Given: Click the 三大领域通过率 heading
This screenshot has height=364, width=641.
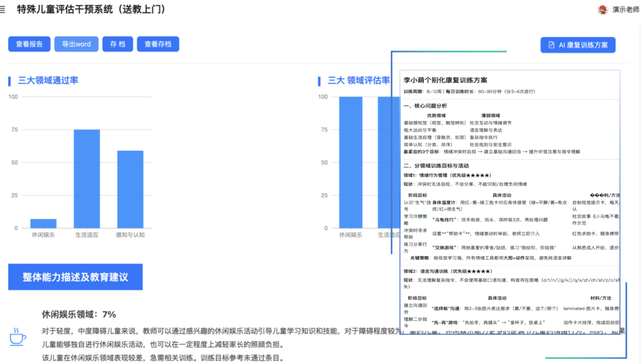Looking at the screenshot, I should (x=48, y=81).
